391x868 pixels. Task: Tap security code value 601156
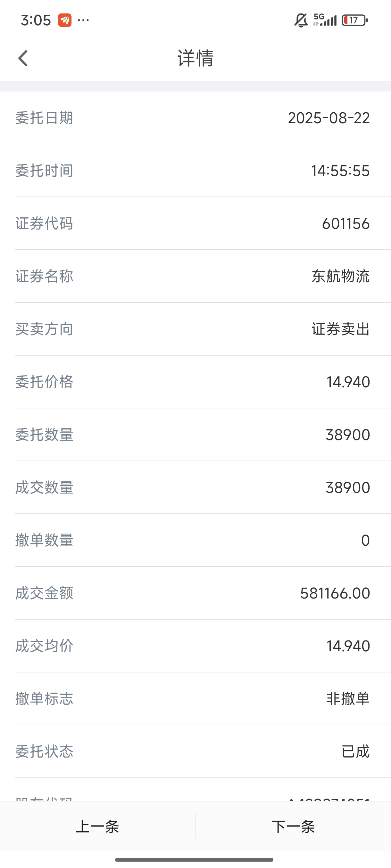point(346,223)
